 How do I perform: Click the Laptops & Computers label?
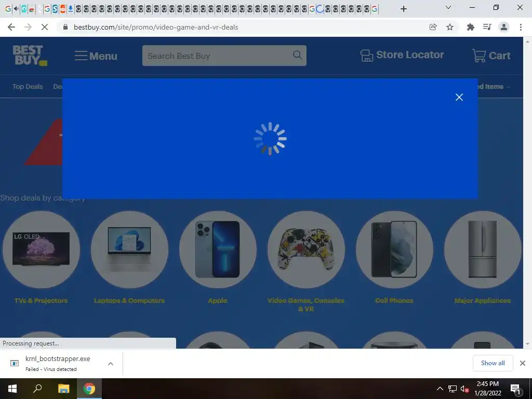coord(129,301)
